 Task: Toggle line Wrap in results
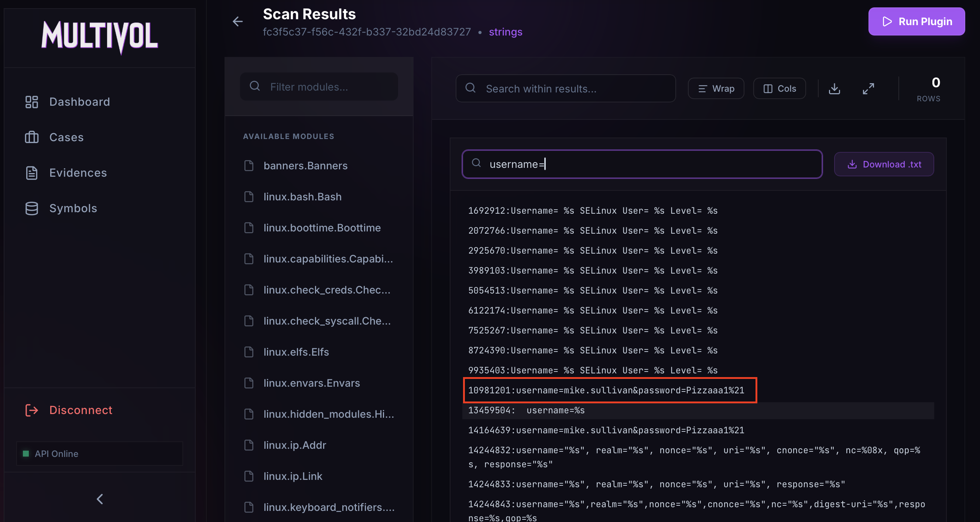(716, 89)
